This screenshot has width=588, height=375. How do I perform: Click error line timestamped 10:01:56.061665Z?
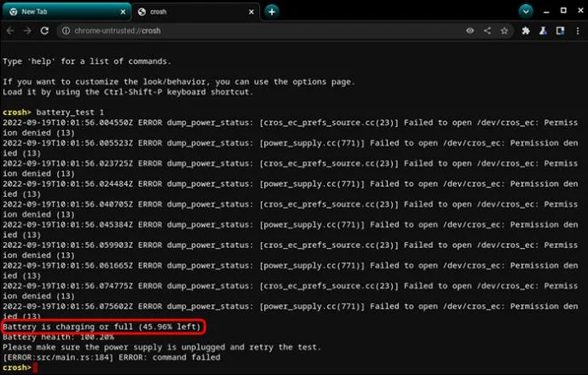291,270
